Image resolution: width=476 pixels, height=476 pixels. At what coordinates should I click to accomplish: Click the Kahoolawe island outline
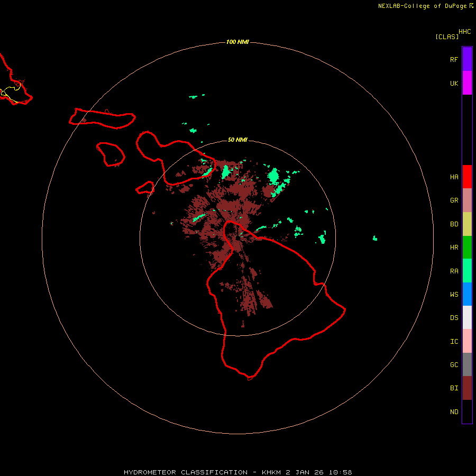(145, 188)
